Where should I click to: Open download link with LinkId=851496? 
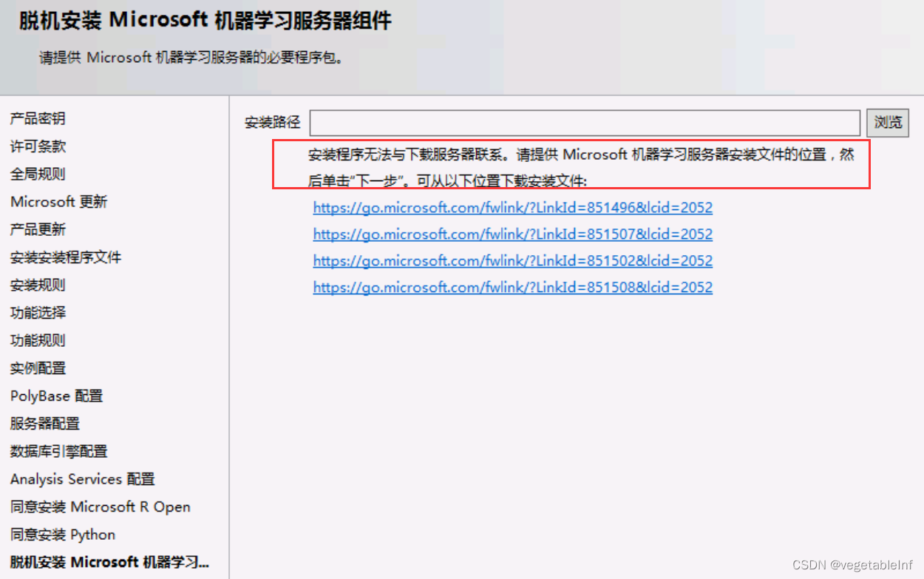point(513,208)
